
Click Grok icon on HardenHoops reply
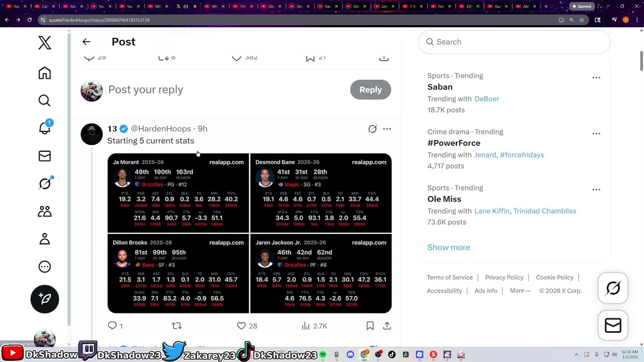pyautogui.click(x=372, y=129)
